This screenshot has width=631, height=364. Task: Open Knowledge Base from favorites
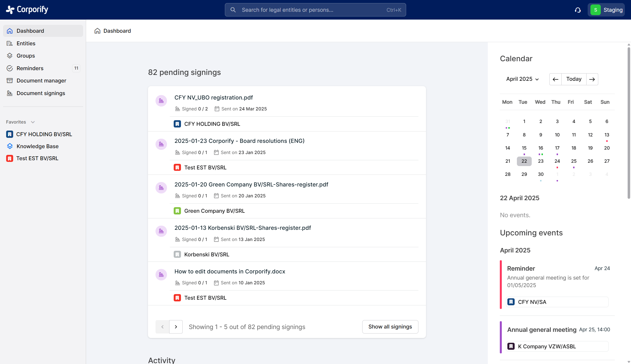point(37,146)
